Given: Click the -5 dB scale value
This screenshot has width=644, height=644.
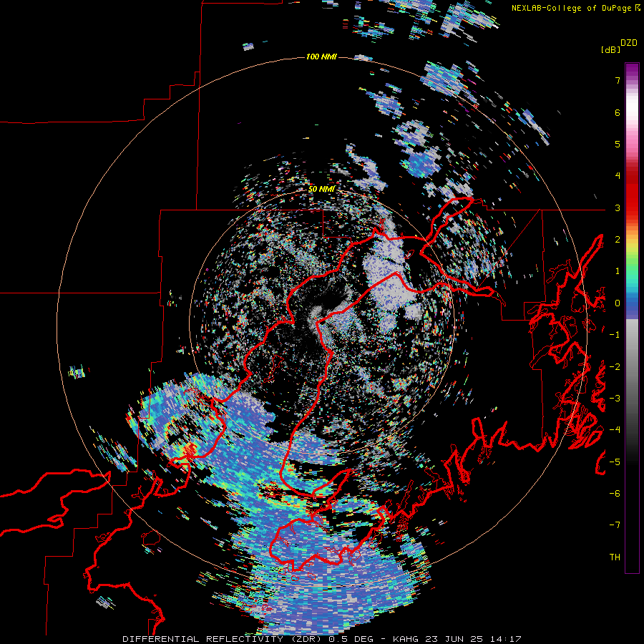Looking at the screenshot, I should [x=615, y=462].
